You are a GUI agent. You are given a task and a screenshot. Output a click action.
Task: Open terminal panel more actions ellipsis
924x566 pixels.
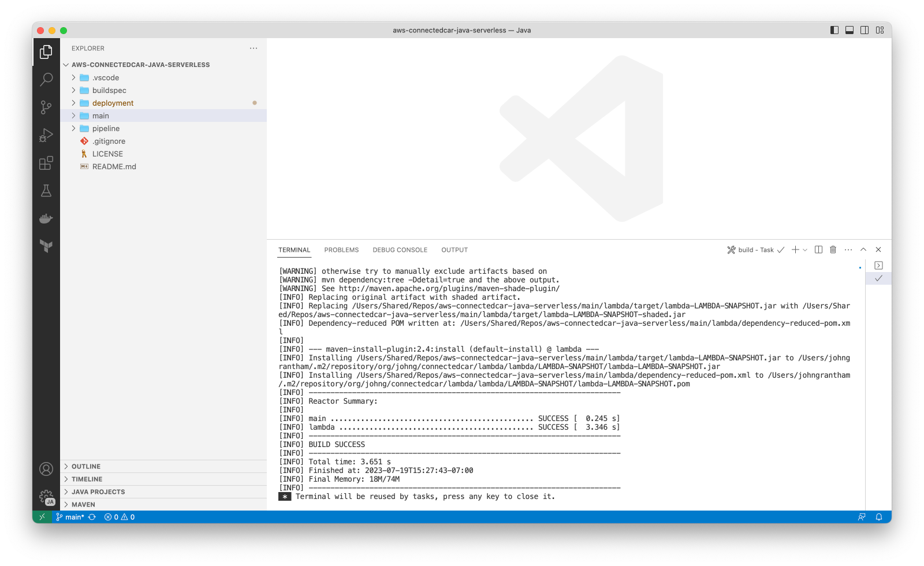pos(848,250)
